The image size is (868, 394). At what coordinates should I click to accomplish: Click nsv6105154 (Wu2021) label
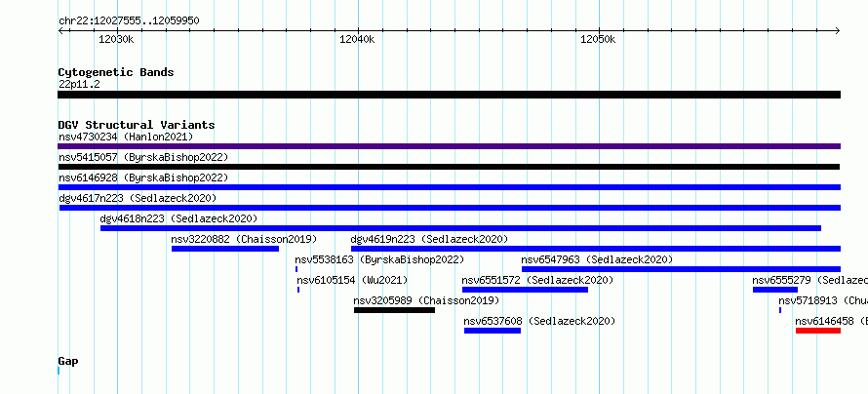pos(352,280)
